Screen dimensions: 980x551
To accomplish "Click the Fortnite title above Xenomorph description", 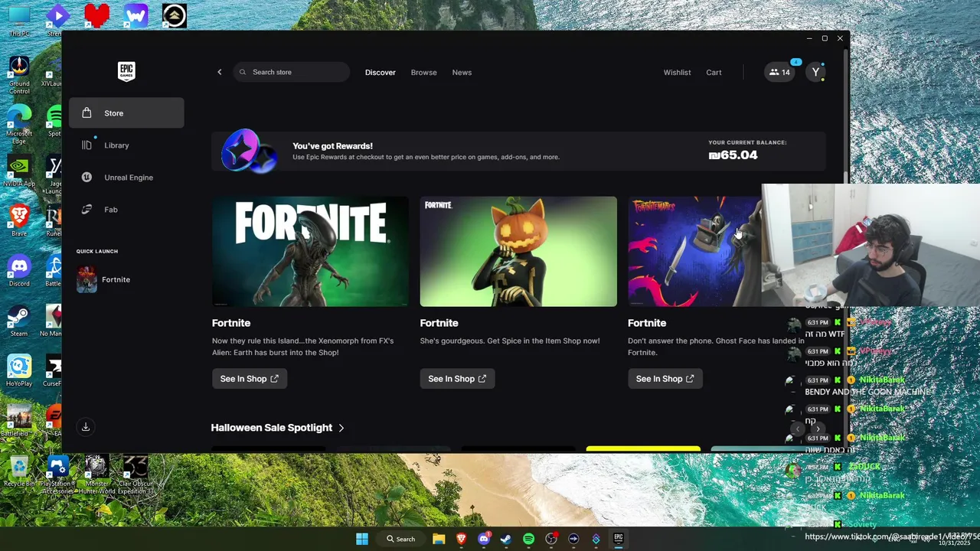I will (231, 323).
